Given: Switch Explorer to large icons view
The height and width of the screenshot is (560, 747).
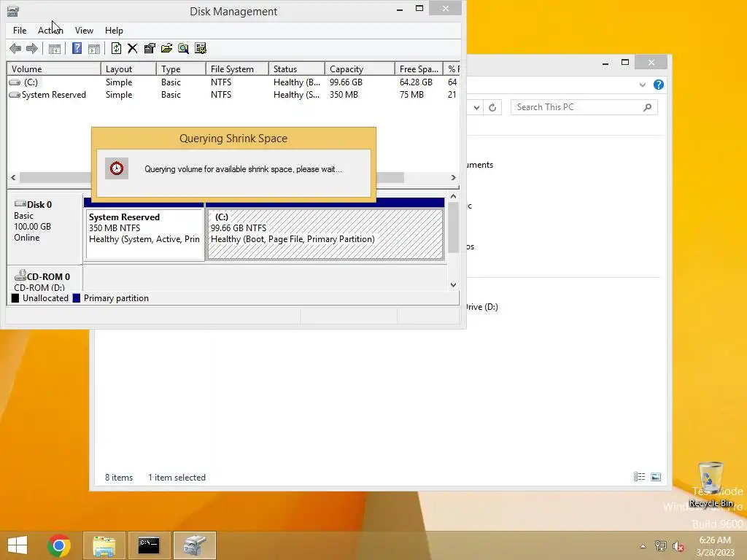Looking at the screenshot, I should [x=656, y=477].
